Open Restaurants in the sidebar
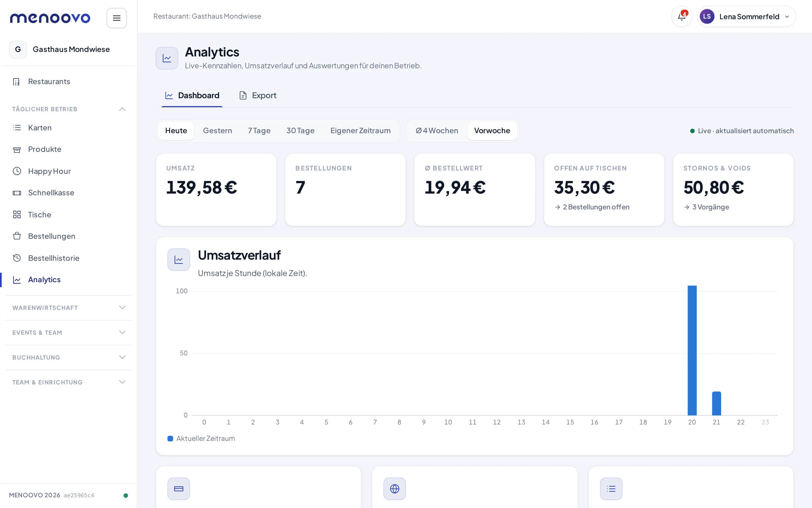This screenshot has width=812, height=508. point(69,82)
